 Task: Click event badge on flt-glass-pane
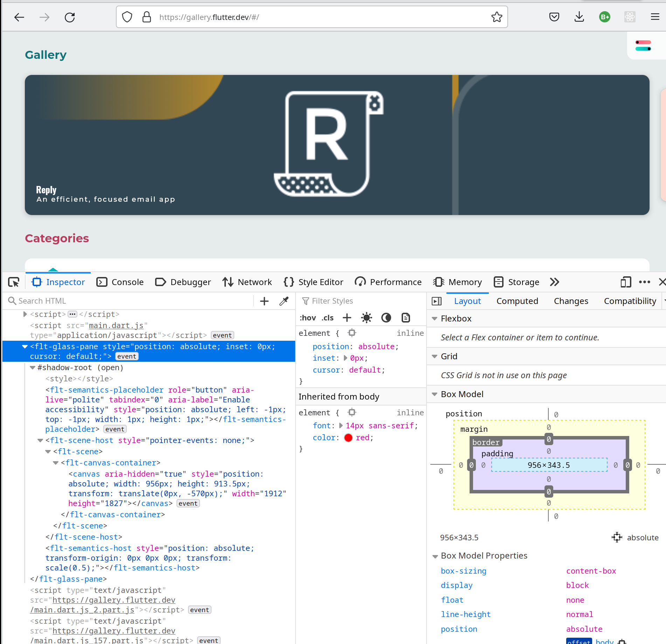(x=127, y=356)
